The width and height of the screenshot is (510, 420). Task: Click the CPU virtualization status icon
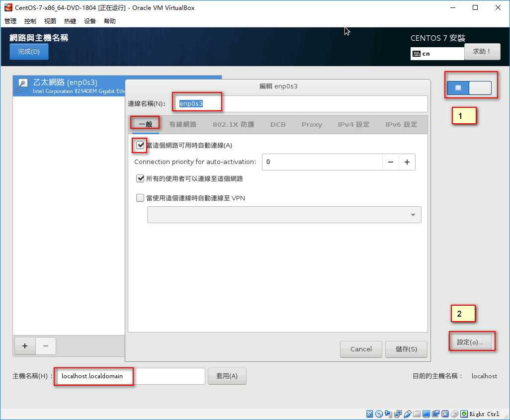(x=445, y=414)
